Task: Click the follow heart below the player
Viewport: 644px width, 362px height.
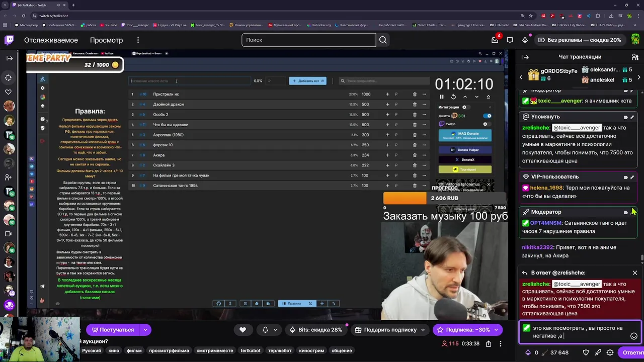Action: tap(243, 330)
